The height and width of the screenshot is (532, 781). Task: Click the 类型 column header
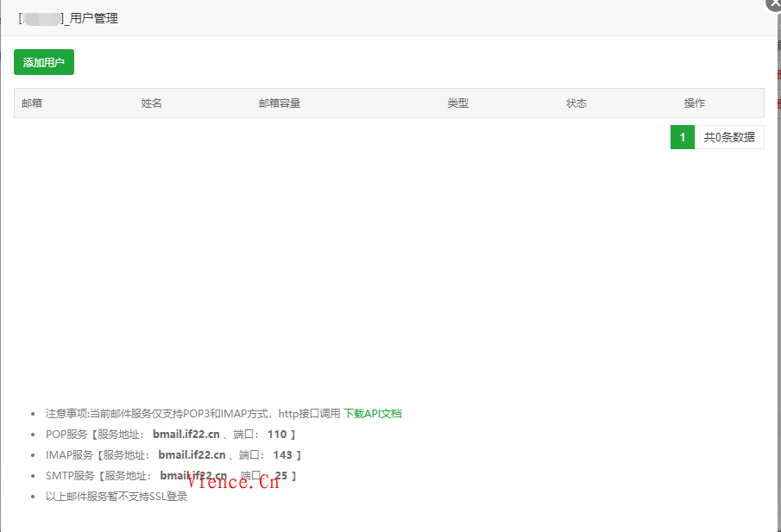(458, 102)
